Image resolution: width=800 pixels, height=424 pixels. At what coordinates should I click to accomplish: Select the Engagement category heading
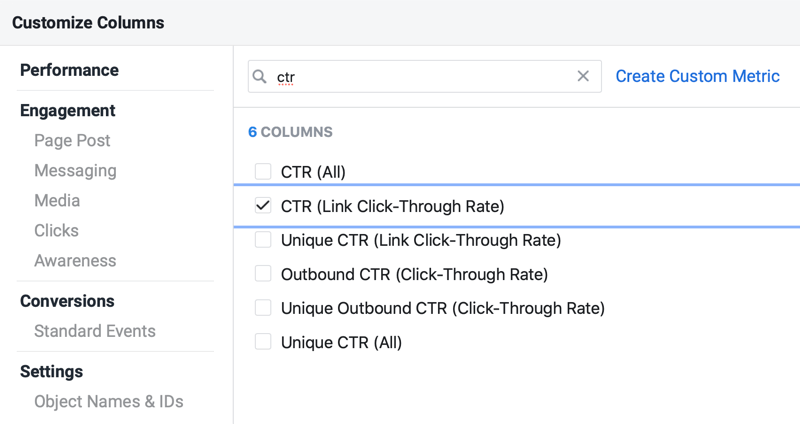(67, 110)
